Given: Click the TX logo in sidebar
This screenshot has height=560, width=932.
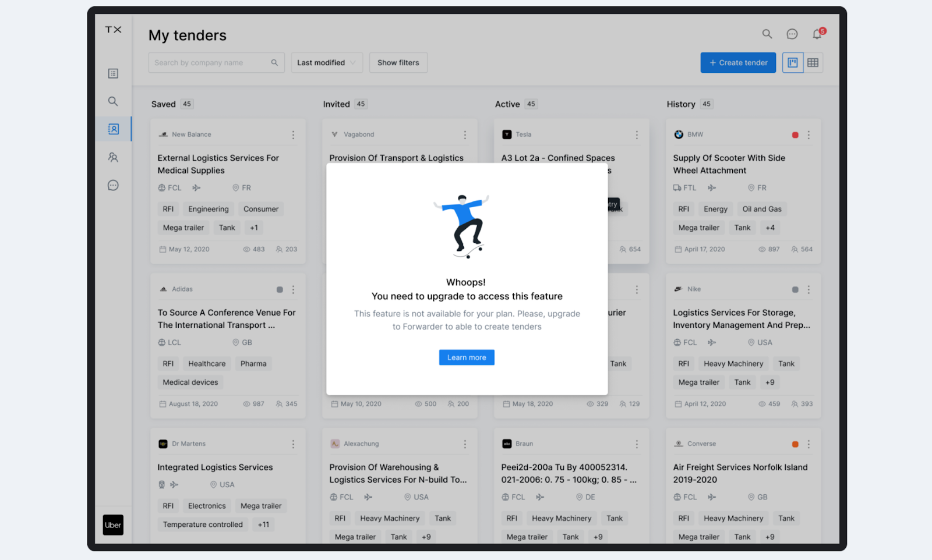Looking at the screenshot, I should click(113, 30).
